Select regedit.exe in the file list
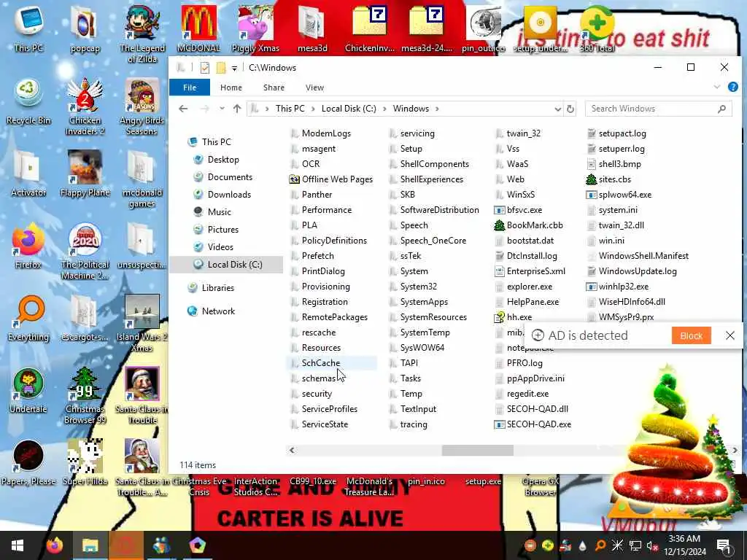The width and height of the screenshot is (747, 560). tap(527, 393)
